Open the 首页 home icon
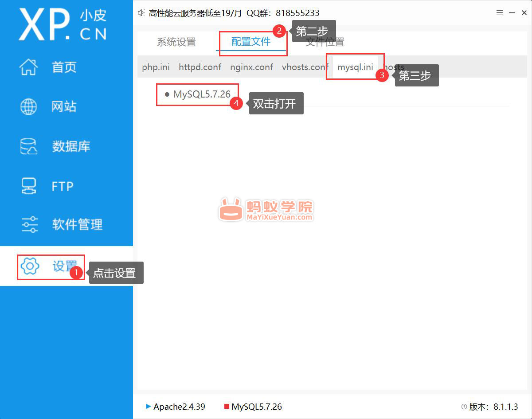 pos(29,67)
